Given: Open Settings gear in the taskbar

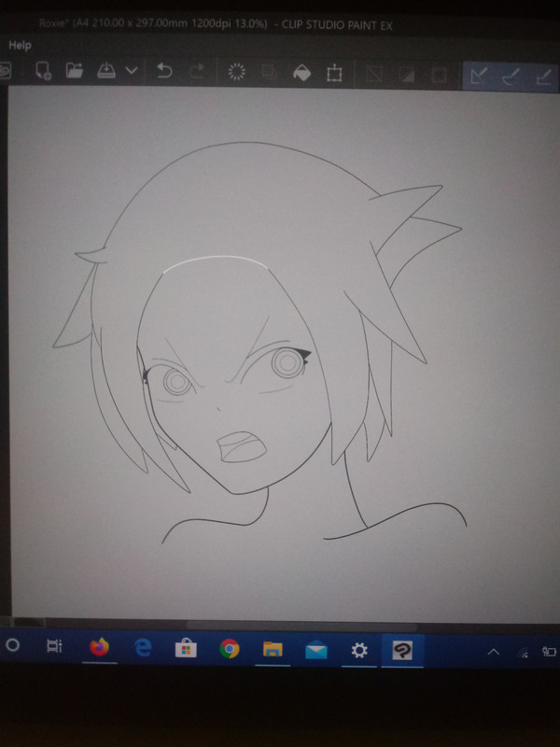Looking at the screenshot, I should [x=359, y=651].
